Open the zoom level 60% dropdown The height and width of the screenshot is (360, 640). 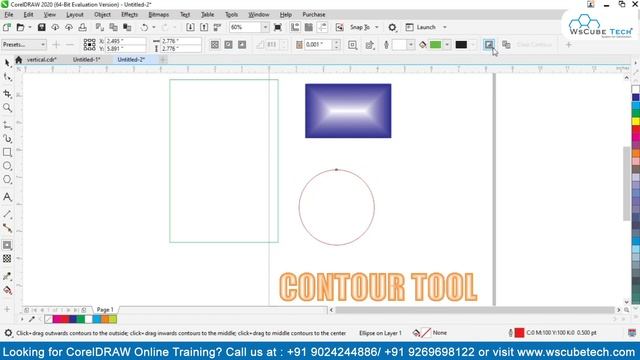(265, 27)
